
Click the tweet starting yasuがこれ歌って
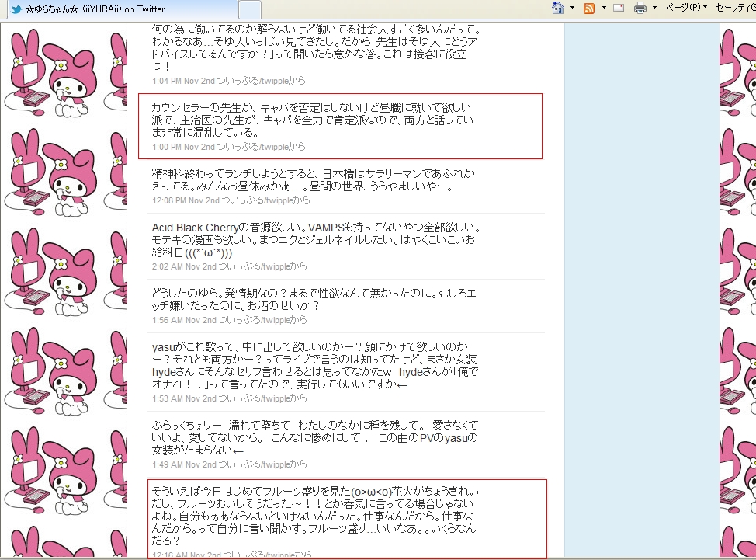pyautogui.click(x=314, y=365)
